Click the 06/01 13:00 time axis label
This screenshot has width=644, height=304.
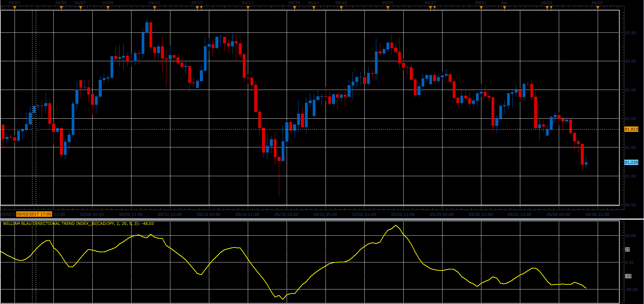520,214
